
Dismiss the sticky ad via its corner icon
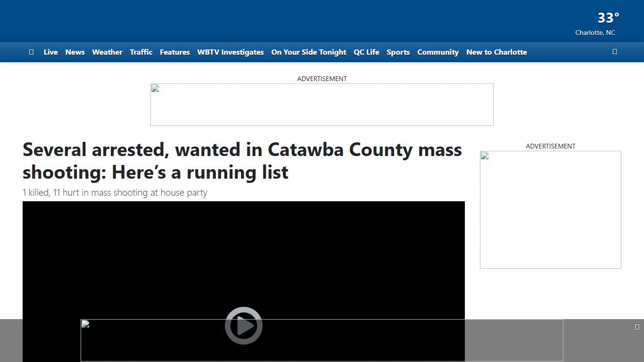[637, 326]
